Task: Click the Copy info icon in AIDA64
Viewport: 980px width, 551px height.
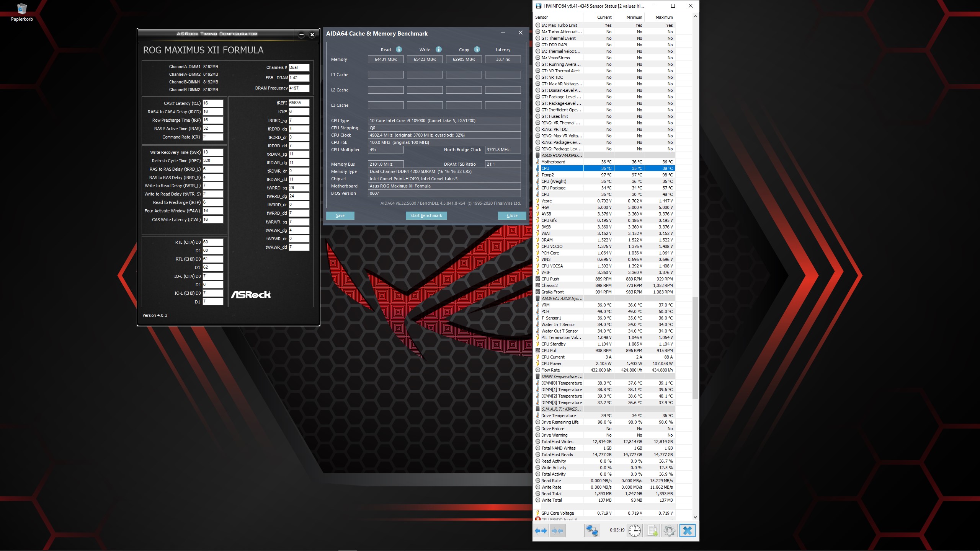Action: [477, 49]
